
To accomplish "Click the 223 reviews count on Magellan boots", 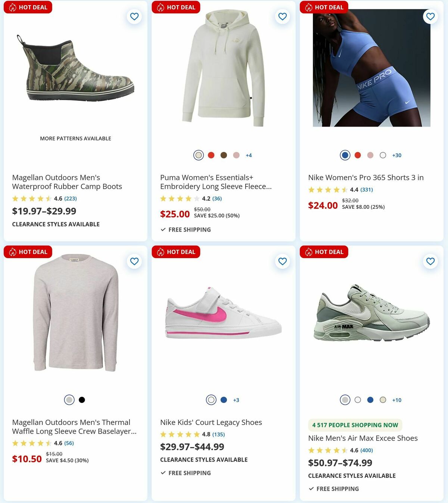I will (70, 198).
